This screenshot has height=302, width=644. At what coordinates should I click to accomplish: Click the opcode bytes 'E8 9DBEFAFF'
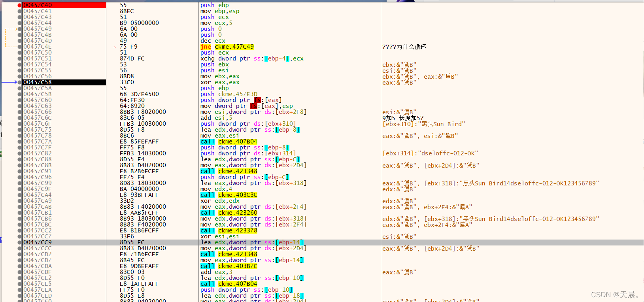[x=140, y=266]
